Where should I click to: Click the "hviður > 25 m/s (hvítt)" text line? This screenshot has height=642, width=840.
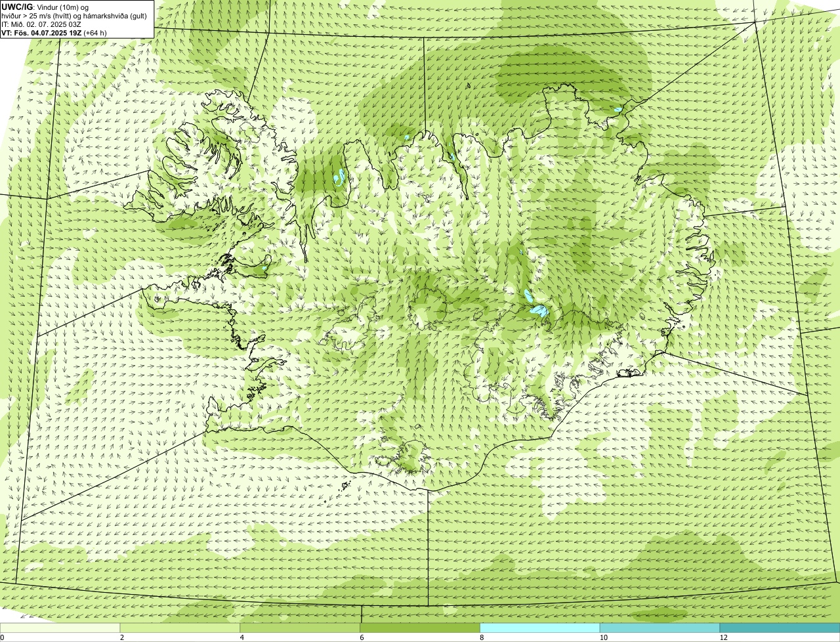(75, 15)
